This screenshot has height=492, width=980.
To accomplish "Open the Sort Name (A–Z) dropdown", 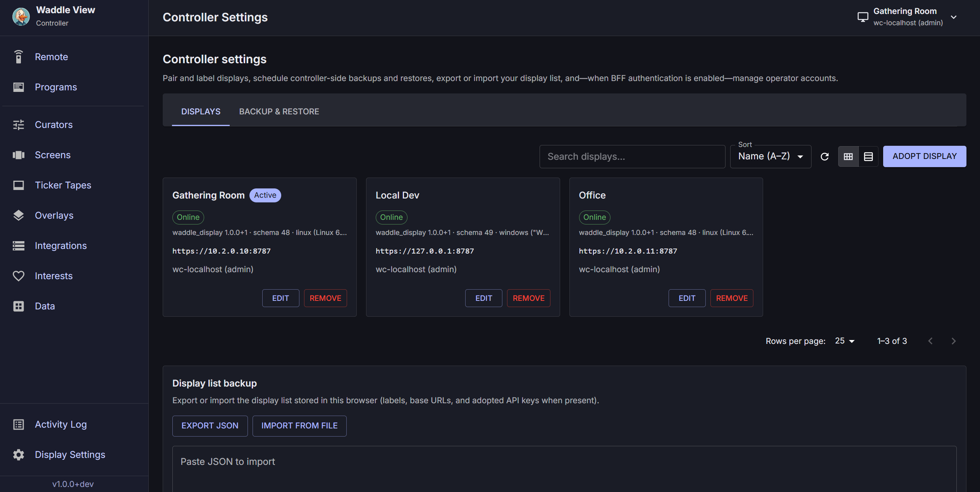I will (770, 156).
